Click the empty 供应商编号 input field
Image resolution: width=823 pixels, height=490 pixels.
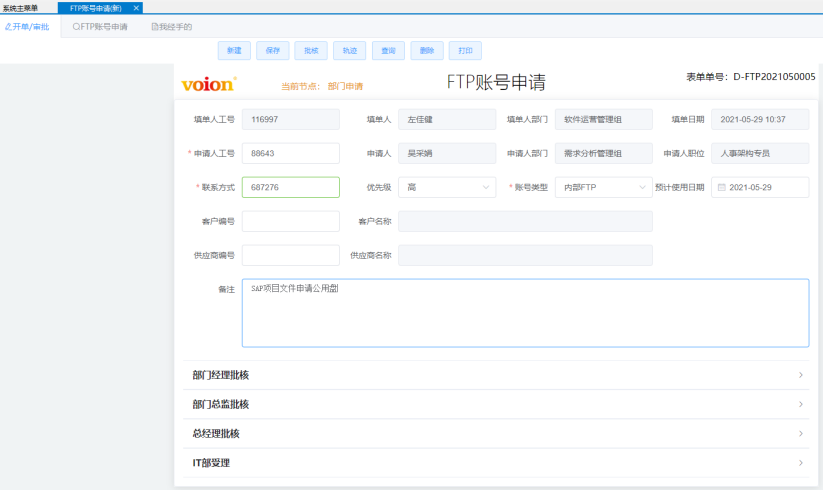pyautogui.click(x=291, y=255)
